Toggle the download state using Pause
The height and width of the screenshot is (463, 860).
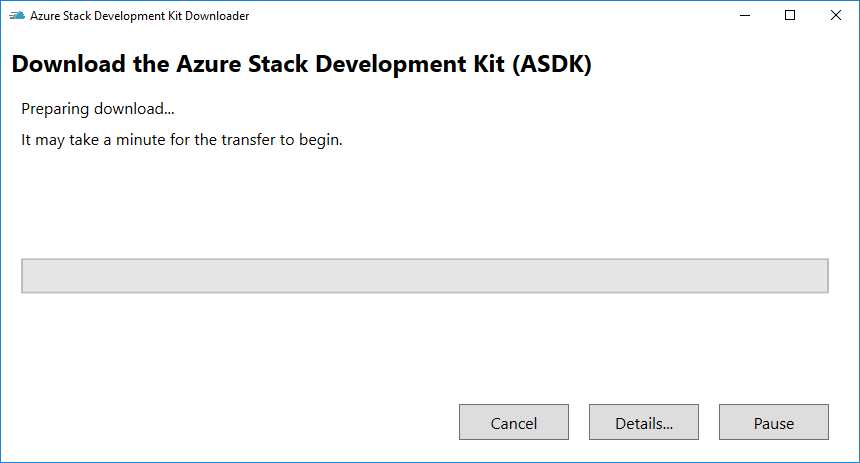click(773, 422)
